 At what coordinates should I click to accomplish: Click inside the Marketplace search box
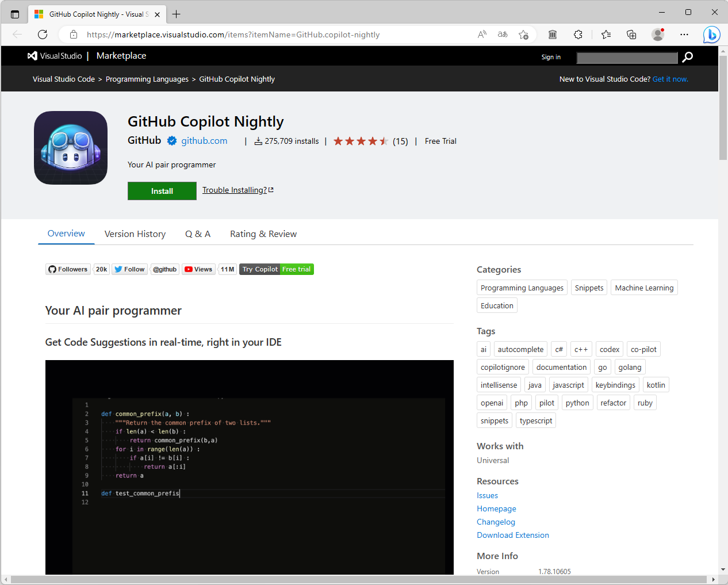627,58
